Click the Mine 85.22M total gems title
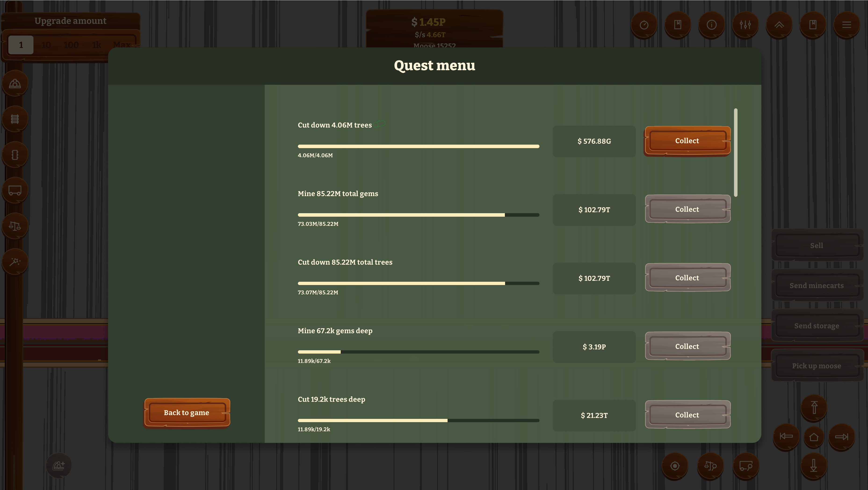Viewport: 868px width, 490px height. tap(338, 194)
